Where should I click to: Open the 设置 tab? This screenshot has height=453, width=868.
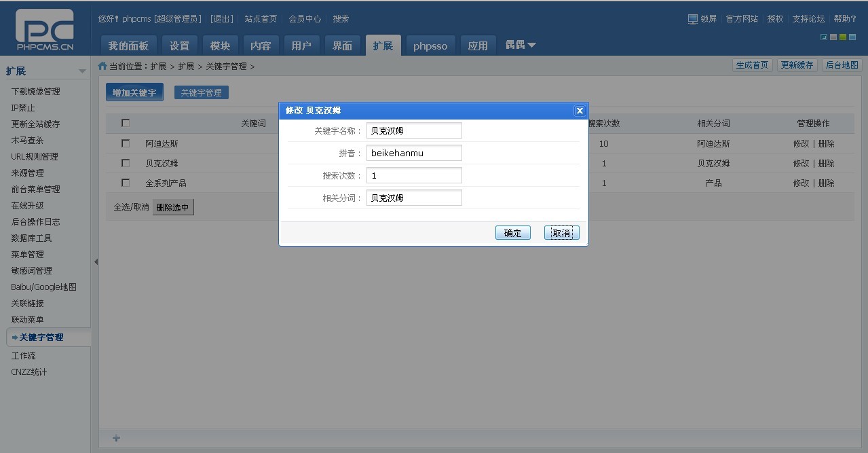click(180, 46)
